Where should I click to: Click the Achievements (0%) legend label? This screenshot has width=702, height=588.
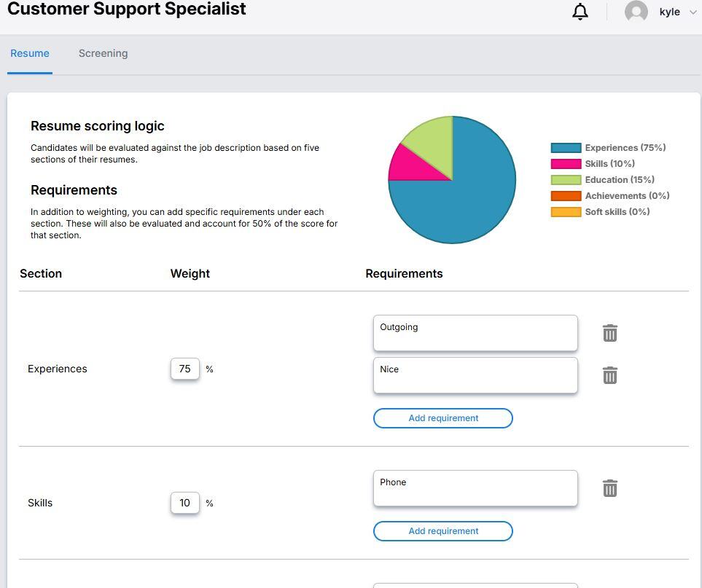coord(627,196)
